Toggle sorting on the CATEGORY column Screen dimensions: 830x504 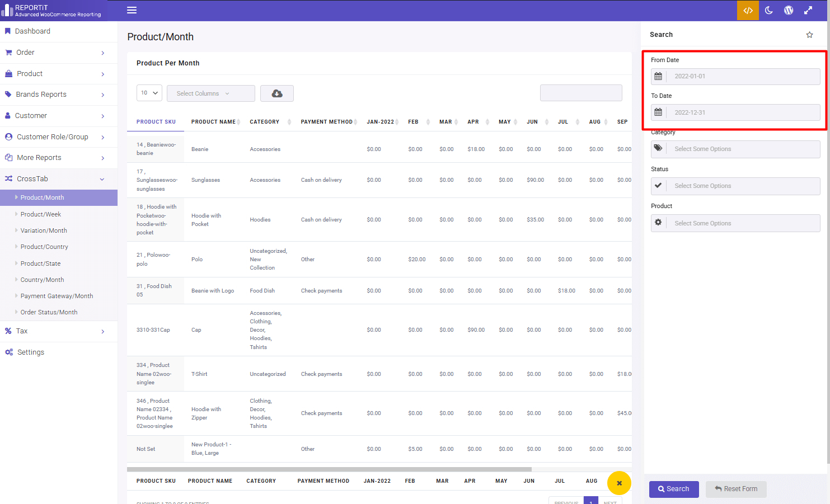(x=263, y=121)
